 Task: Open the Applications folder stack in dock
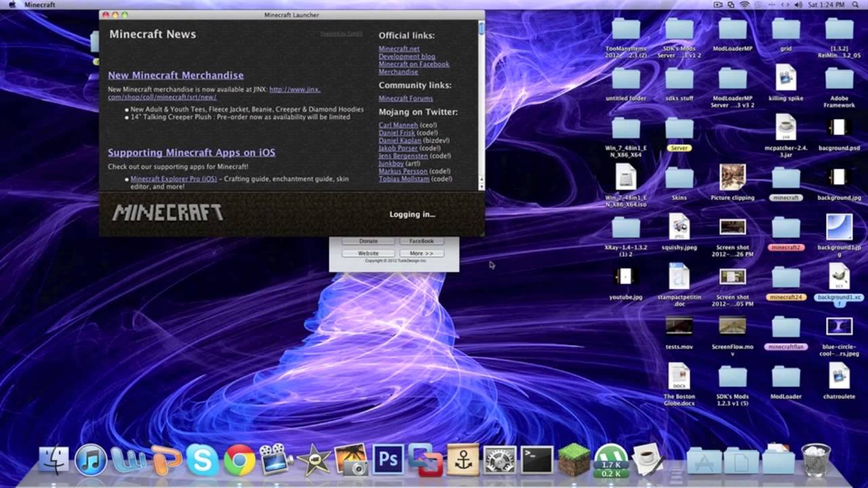point(704,461)
